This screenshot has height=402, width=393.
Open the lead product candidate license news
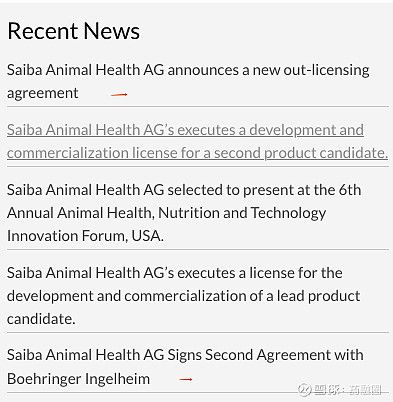point(183,296)
